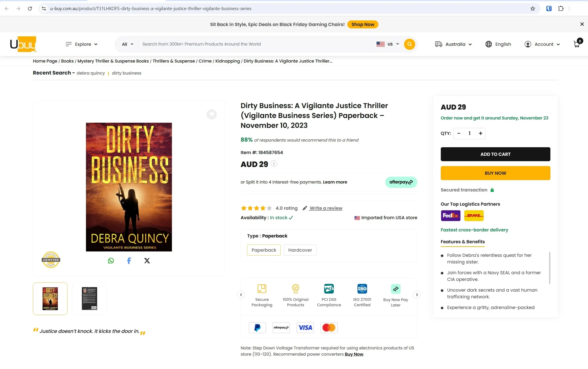This screenshot has width=588, height=369.
Task: Click the next arrow on the benefits carousel
Action: click(x=417, y=295)
